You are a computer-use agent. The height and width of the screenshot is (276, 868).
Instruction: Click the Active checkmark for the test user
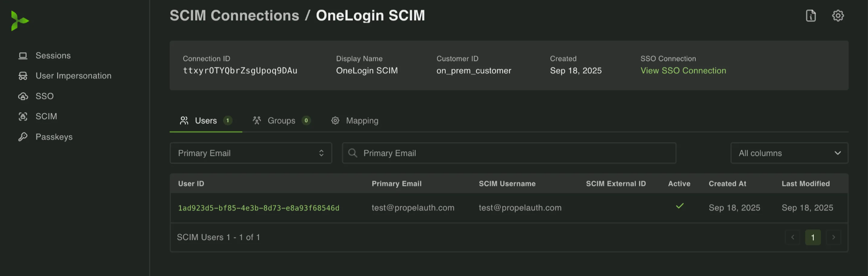pos(679,207)
